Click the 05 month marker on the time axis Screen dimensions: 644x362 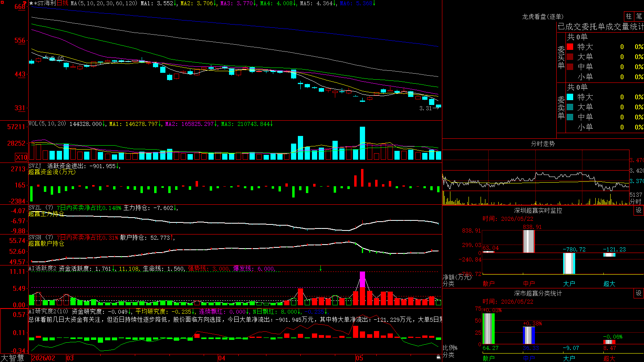(x=359, y=358)
